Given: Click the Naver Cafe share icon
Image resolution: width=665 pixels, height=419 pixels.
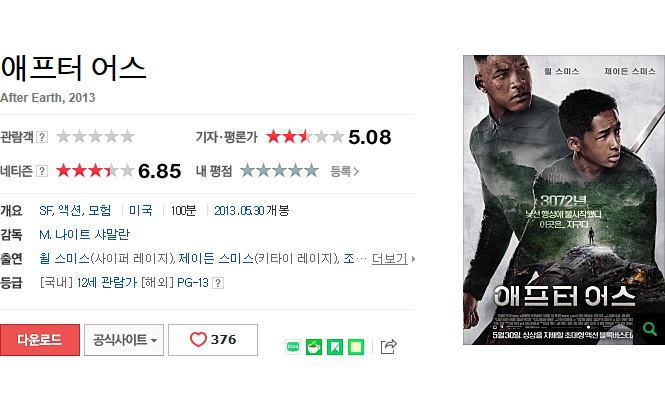Looking at the screenshot, I should (314, 347).
